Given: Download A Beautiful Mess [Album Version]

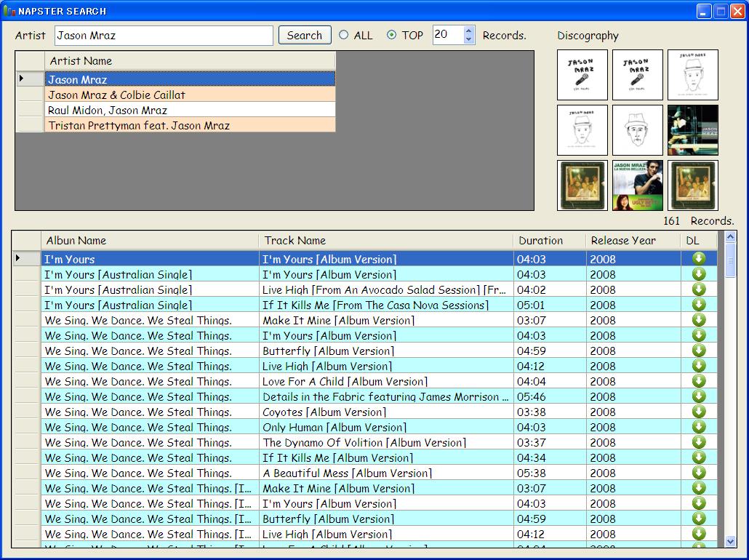Looking at the screenshot, I should (699, 473).
